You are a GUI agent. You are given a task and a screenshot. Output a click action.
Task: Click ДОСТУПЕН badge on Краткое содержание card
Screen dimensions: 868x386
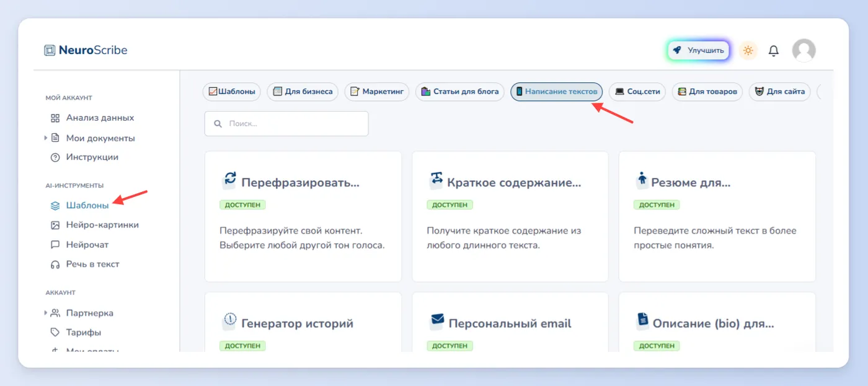pyautogui.click(x=449, y=204)
